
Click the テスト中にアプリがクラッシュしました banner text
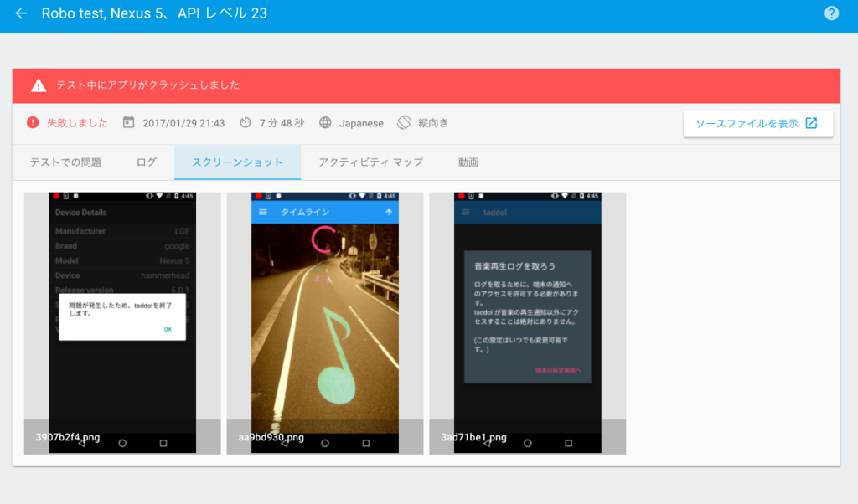147,85
